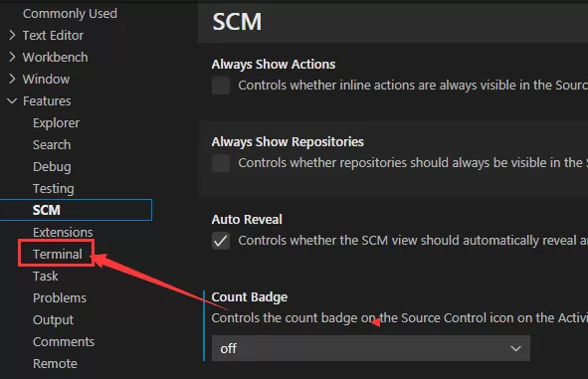Select Commonly Used in settings tree
This screenshot has height=379, width=588.
pyautogui.click(x=70, y=14)
